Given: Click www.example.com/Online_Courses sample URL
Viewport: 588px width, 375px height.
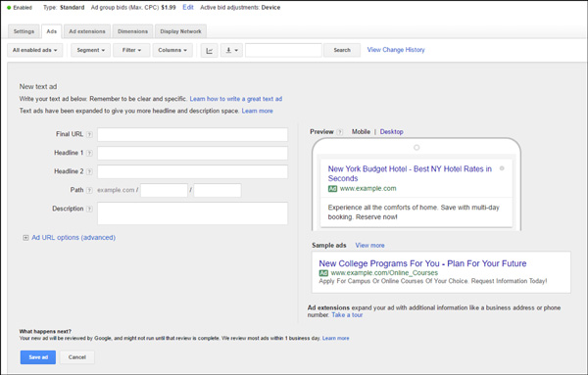Looking at the screenshot, I should 384,273.
